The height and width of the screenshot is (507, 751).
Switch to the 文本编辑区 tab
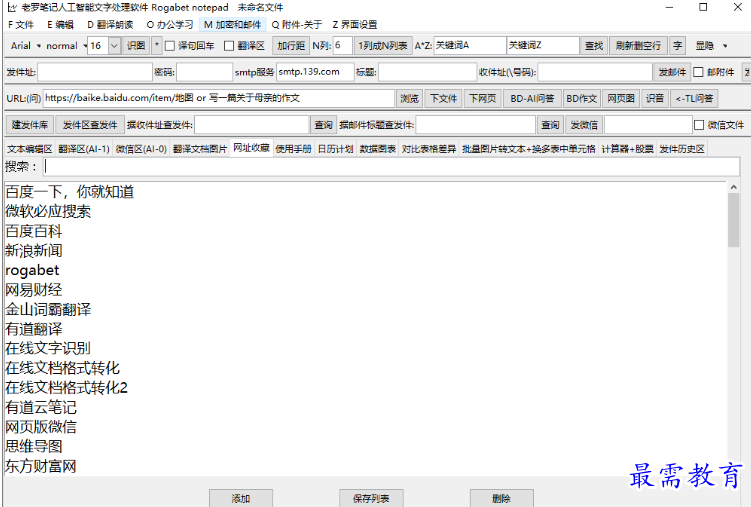[30, 149]
